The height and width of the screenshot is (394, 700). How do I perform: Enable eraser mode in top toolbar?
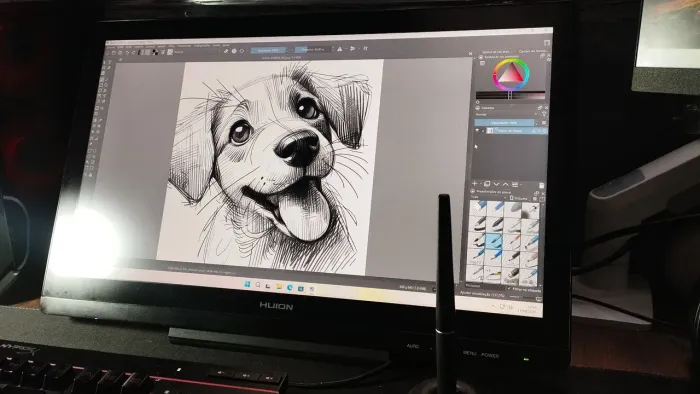[226, 51]
